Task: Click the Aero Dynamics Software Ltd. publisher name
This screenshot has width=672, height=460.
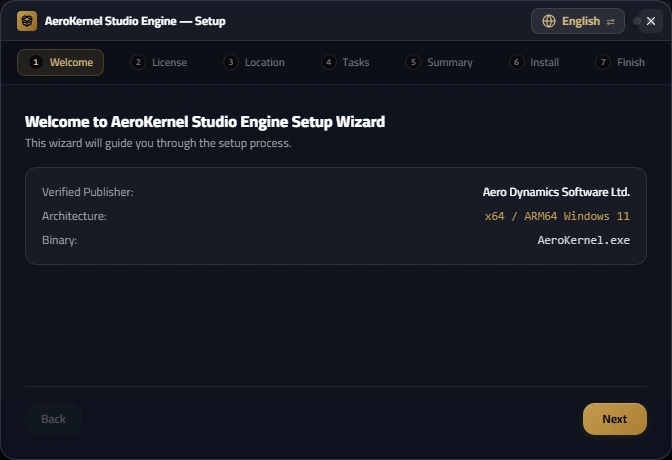Action: click(556, 192)
